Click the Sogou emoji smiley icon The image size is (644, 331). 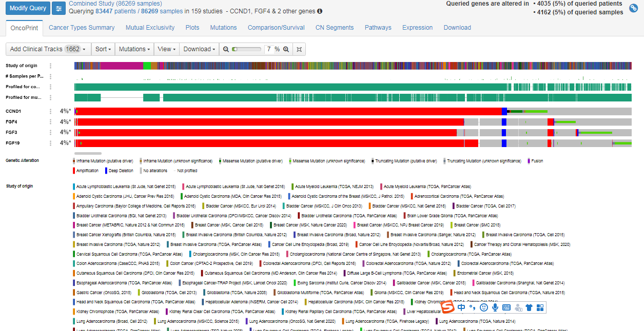coord(484,307)
